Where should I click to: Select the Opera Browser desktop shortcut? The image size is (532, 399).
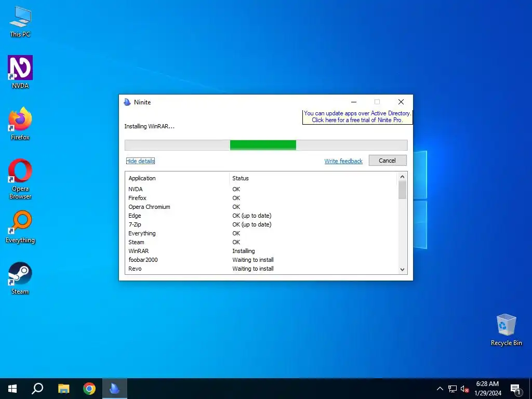(20, 179)
